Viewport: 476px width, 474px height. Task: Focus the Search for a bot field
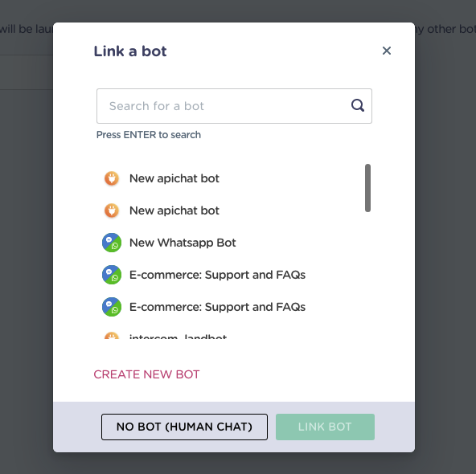click(x=234, y=106)
